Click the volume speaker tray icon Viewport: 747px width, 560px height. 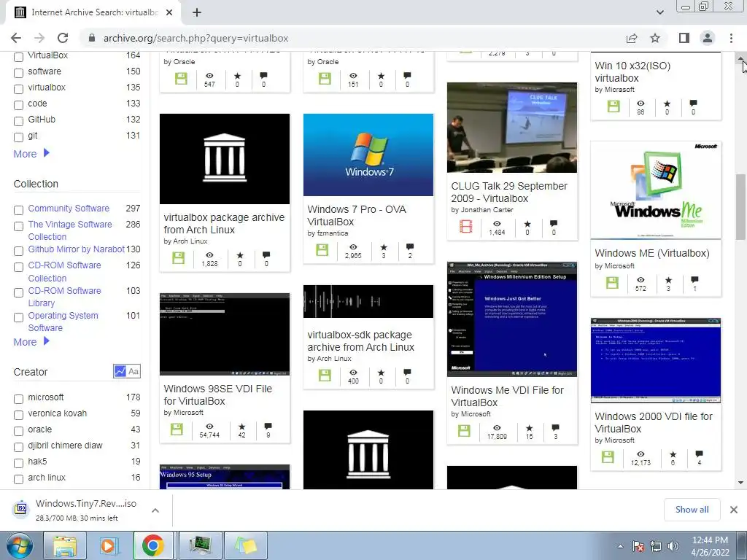point(673,546)
